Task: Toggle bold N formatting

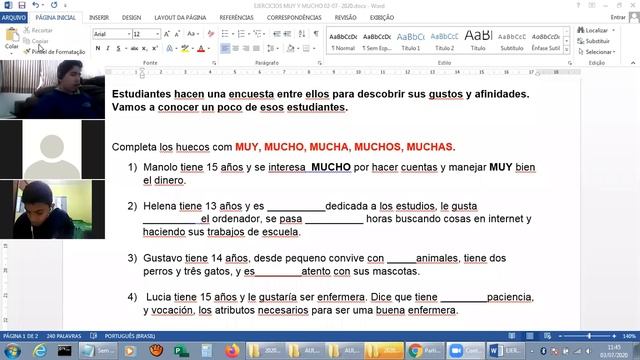Action: pyautogui.click(x=98, y=49)
